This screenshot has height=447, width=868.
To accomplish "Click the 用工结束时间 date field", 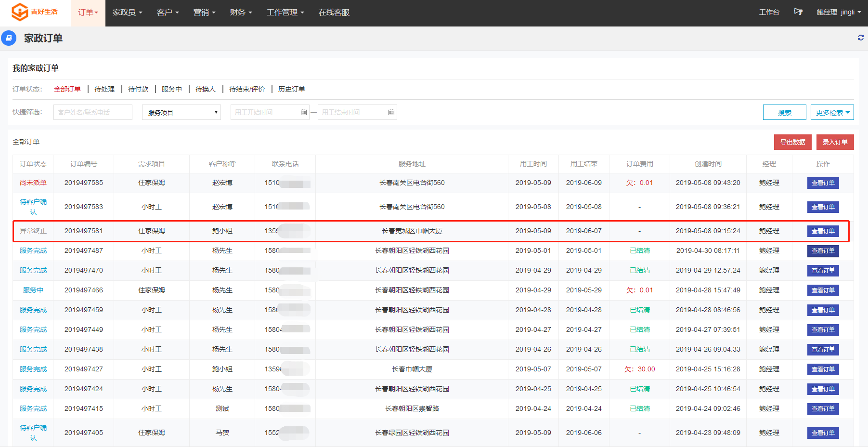I will pos(357,112).
